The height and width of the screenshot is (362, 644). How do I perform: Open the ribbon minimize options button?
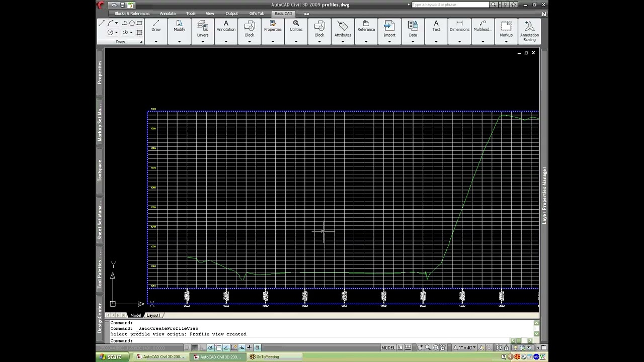point(306,14)
